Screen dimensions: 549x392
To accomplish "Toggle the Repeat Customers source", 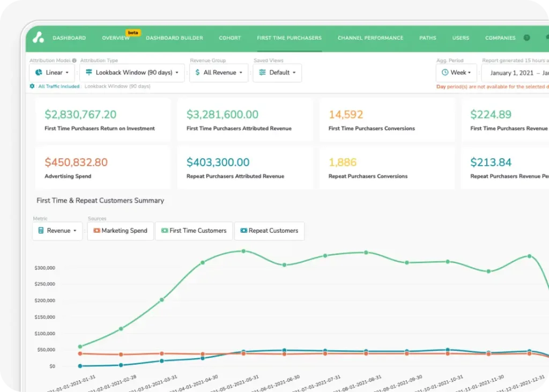I will (x=269, y=231).
